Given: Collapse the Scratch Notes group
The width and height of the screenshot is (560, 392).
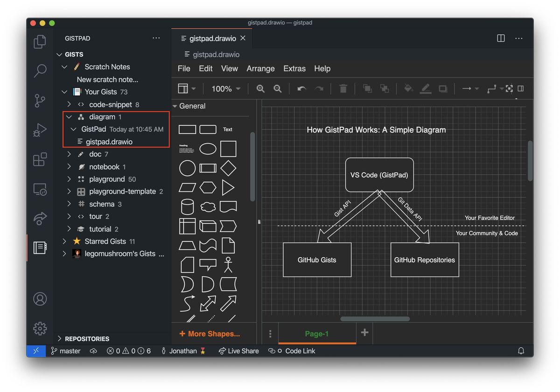Looking at the screenshot, I should (64, 67).
